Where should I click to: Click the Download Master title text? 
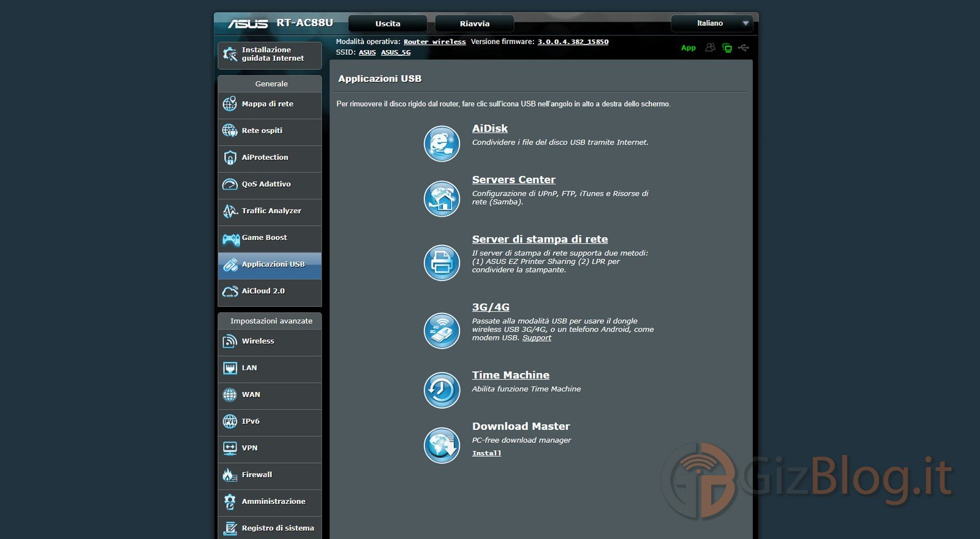pos(521,426)
